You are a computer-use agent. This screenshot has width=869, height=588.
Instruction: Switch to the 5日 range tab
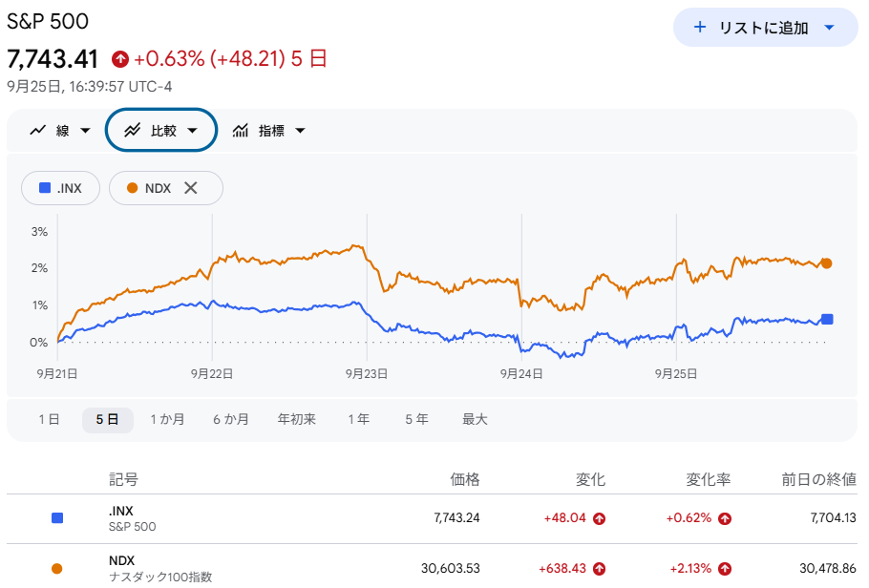tap(107, 420)
